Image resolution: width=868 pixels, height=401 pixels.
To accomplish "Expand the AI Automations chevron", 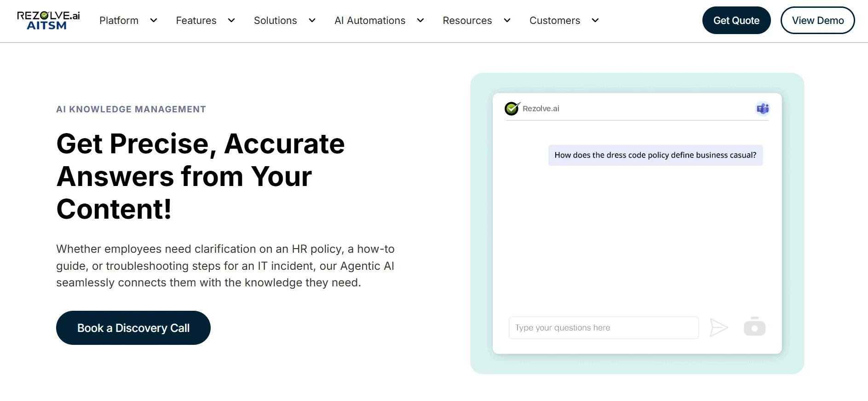I will [x=420, y=20].
